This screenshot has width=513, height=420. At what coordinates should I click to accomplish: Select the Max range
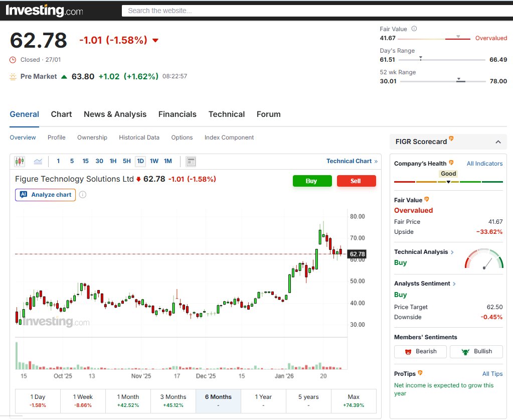click(x=354, y=401)
